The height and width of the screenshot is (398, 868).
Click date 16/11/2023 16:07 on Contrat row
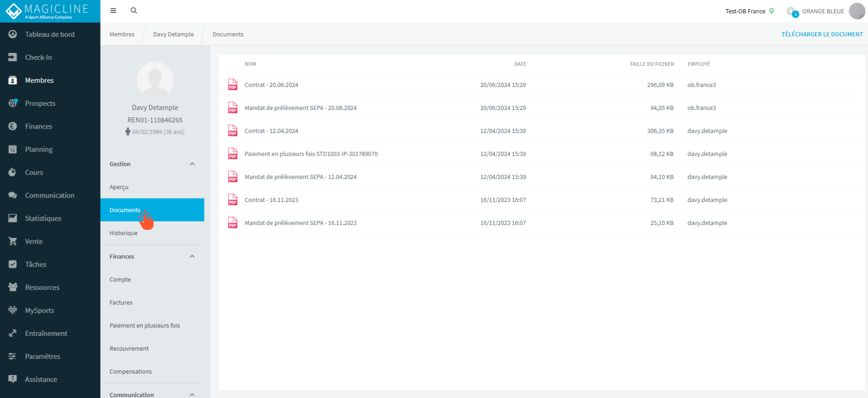pyautogui.click(x=503, y=199)
